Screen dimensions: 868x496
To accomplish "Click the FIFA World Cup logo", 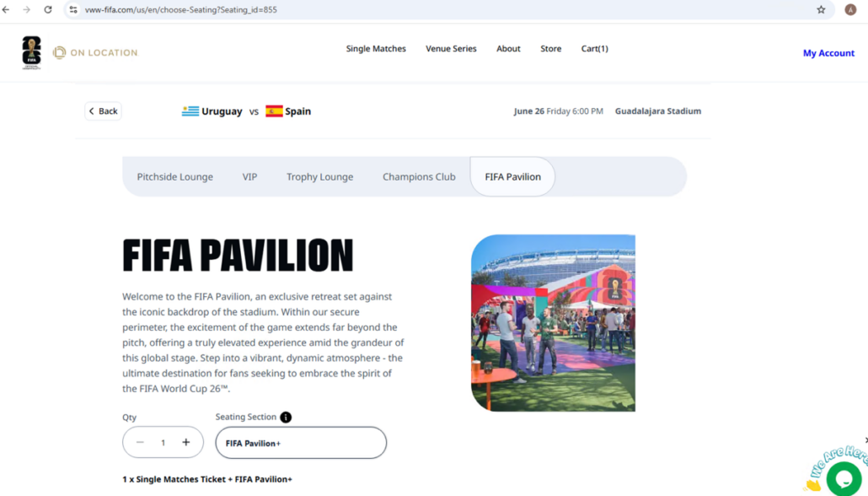I will point(31,52).
